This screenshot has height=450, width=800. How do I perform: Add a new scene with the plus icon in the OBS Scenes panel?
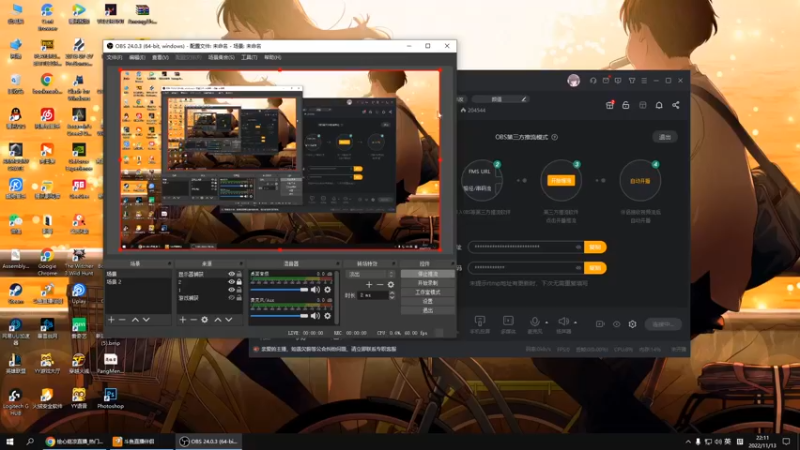click(x=111, y=319)
